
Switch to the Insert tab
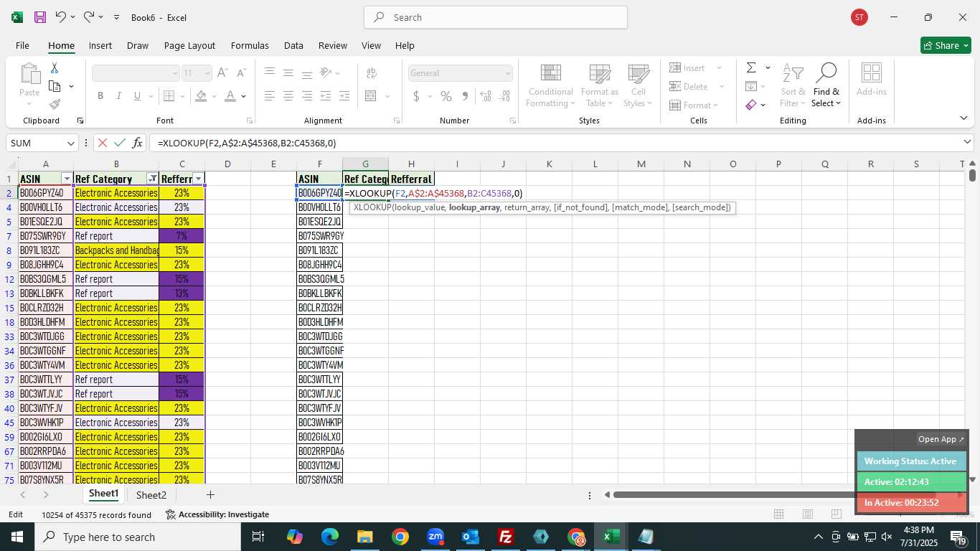[100, 45]
